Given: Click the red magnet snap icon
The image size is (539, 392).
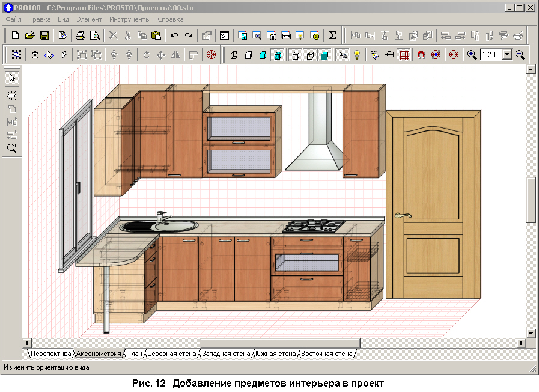Looking at the screenshot, I should [x=421, y=55].
